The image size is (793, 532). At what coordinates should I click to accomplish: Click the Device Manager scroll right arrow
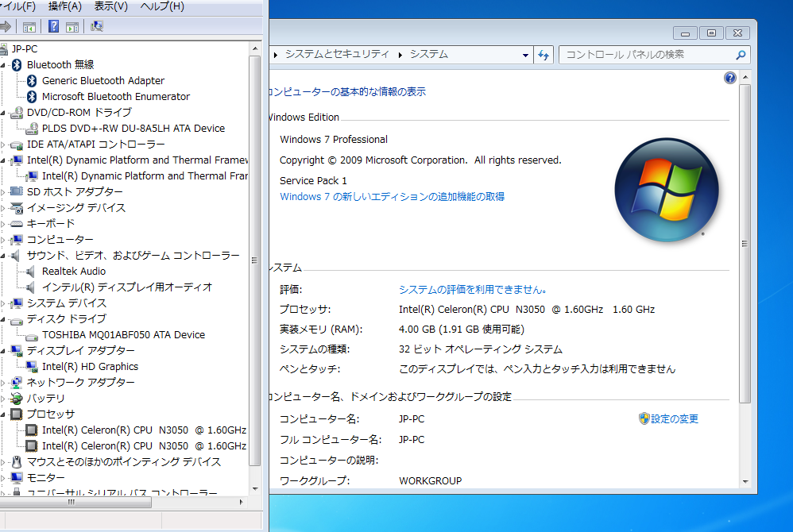pos(241,502)
